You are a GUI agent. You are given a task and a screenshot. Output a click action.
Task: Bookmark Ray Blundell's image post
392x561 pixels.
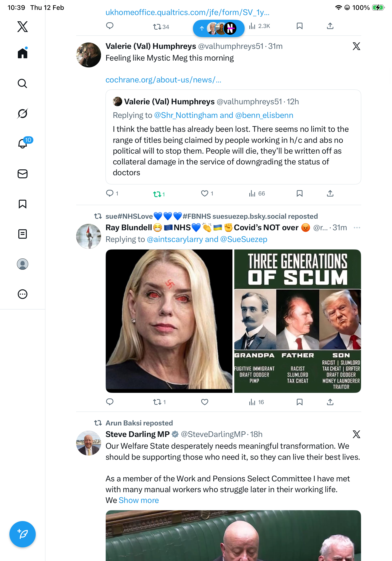click(x=299, y=402)
